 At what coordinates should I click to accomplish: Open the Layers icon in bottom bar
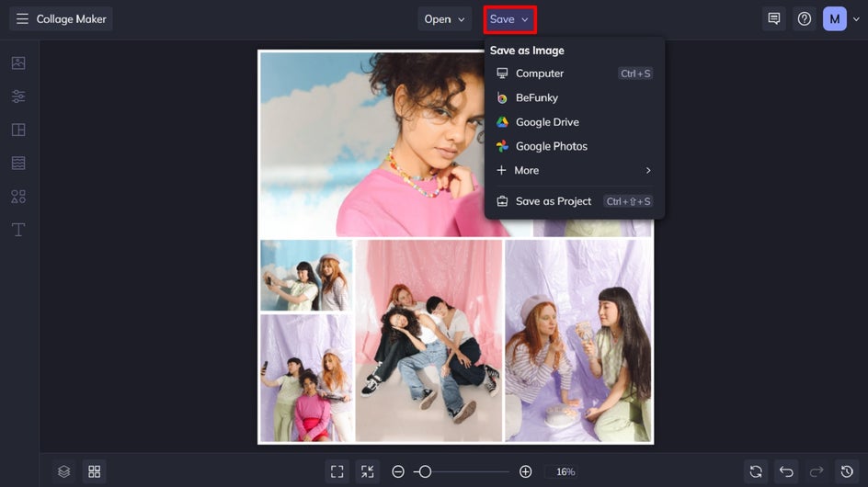coord(63,471)
